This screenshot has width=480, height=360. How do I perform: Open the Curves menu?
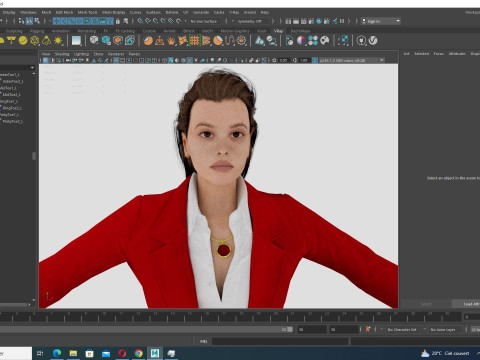point(135,12)
